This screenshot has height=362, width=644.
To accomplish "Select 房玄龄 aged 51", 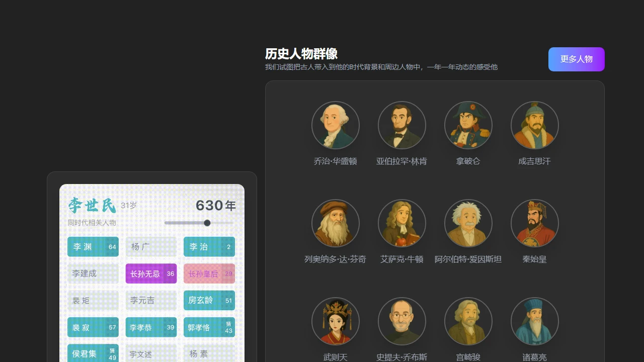I will click(209, 300).
